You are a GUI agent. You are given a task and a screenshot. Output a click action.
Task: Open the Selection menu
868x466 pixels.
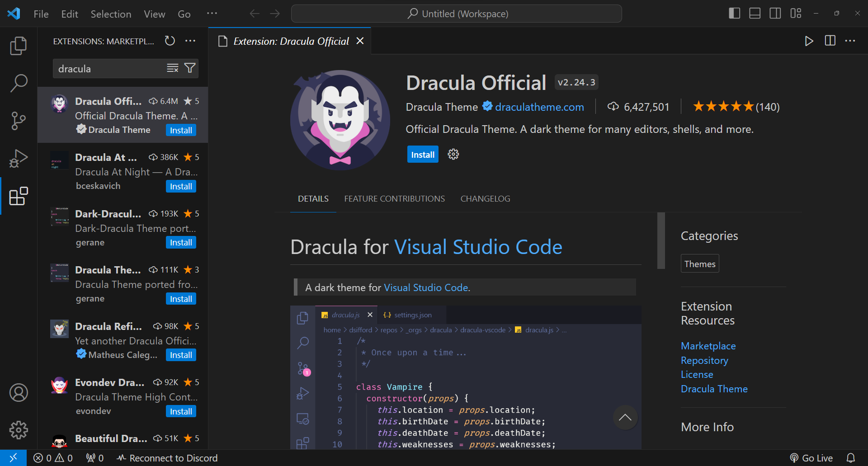point(111,14)
